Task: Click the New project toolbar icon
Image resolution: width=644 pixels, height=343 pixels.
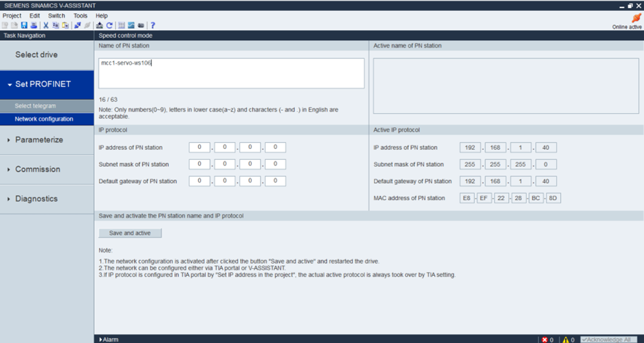Action: pyautogui.click(x=5, y=25)
